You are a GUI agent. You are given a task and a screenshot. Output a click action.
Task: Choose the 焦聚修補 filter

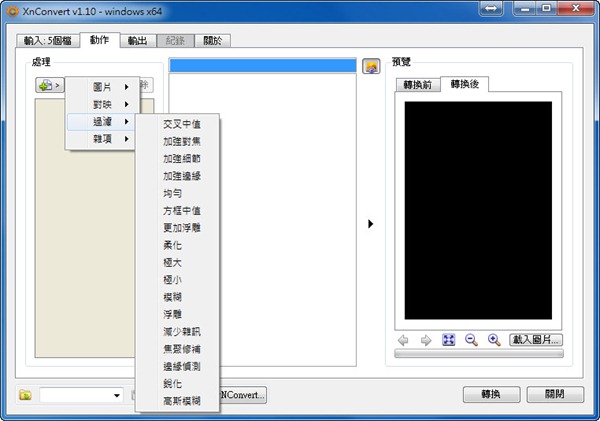pyautogui.click(x=182, y=349)
